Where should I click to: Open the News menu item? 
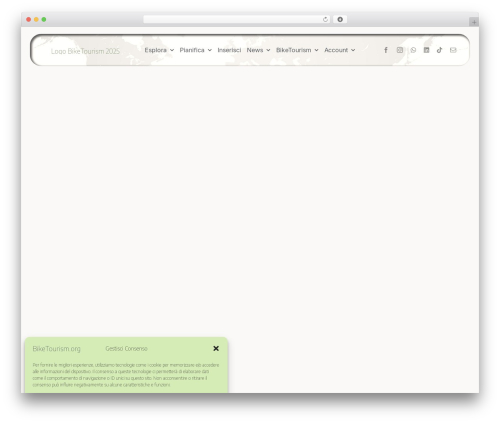tap(255, 50)
